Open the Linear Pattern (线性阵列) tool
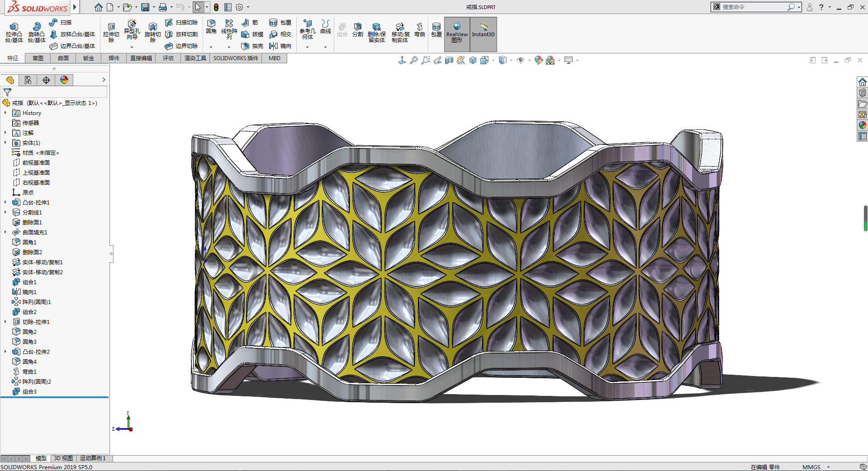Viewport: 868px width, 471px height. [229, 27]
